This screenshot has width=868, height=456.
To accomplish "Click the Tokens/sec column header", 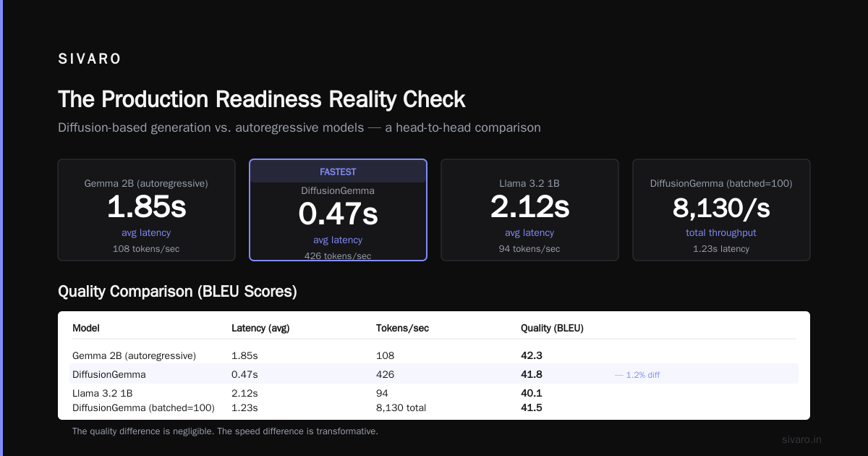I will pyautogui.click(x=402, y=328).
